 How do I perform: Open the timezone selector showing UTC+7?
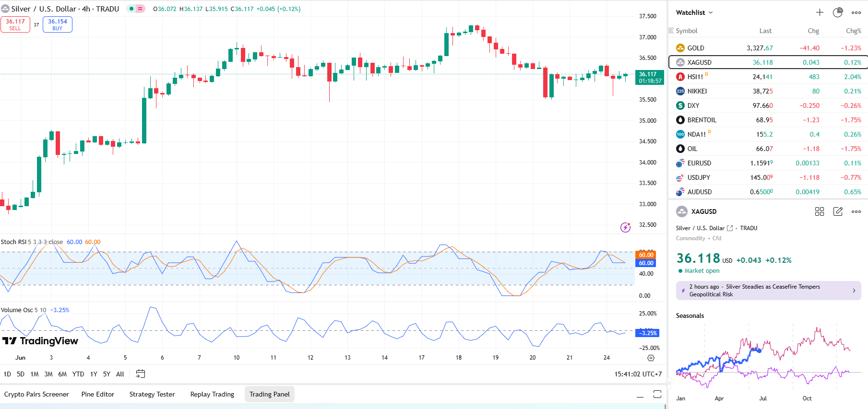tap(638, 374)
